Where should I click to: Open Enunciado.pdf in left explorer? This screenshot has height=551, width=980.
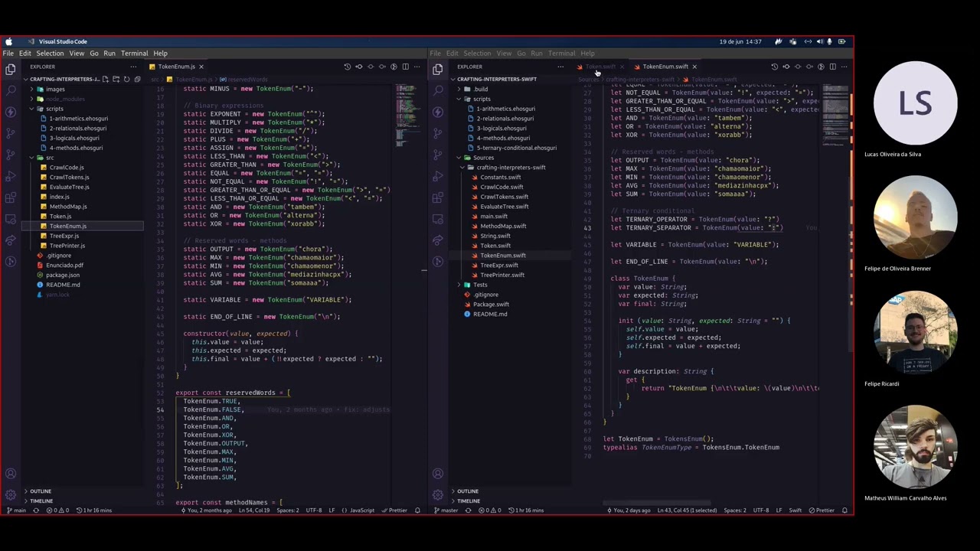[64, 266]
